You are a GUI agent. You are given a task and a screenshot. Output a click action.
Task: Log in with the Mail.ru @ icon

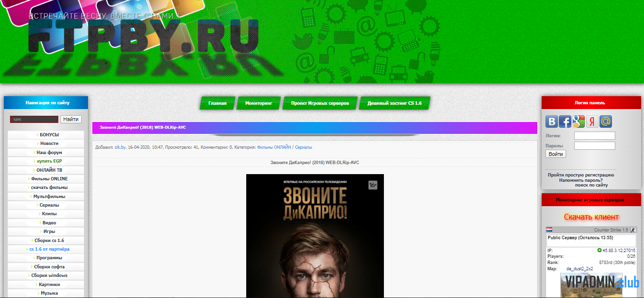pyautogui.click(x=605, y=121)
